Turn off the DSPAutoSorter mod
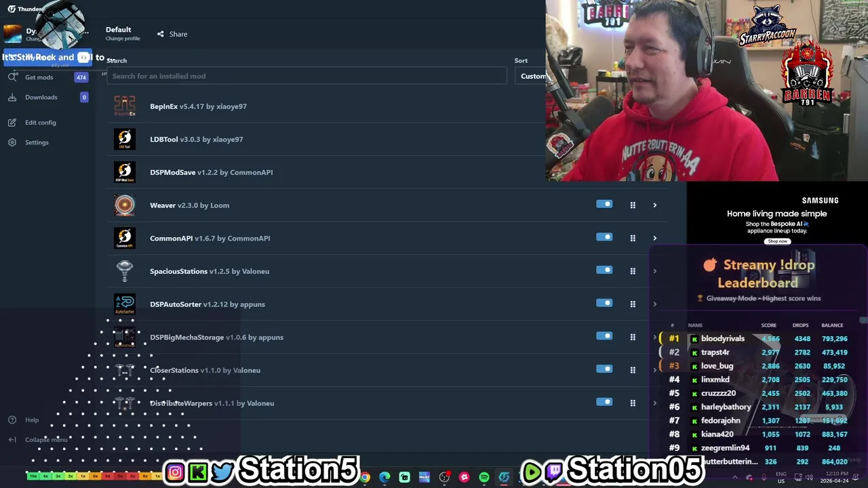Screen dimensions: 868x488 (x=604, y=303)
